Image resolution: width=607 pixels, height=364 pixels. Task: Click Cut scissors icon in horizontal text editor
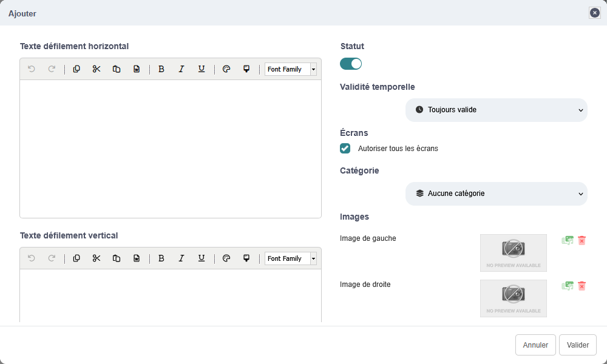[97, 69]
